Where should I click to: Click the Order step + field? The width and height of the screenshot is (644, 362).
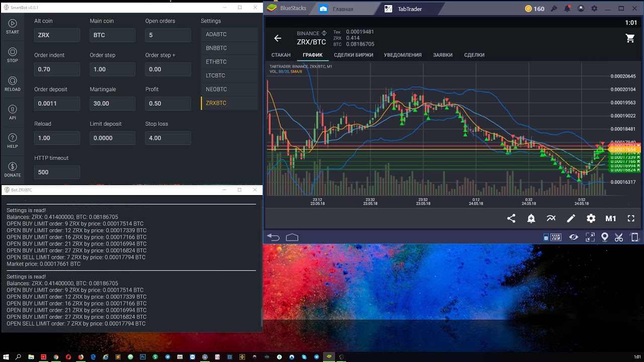click(x=168, y=69)
